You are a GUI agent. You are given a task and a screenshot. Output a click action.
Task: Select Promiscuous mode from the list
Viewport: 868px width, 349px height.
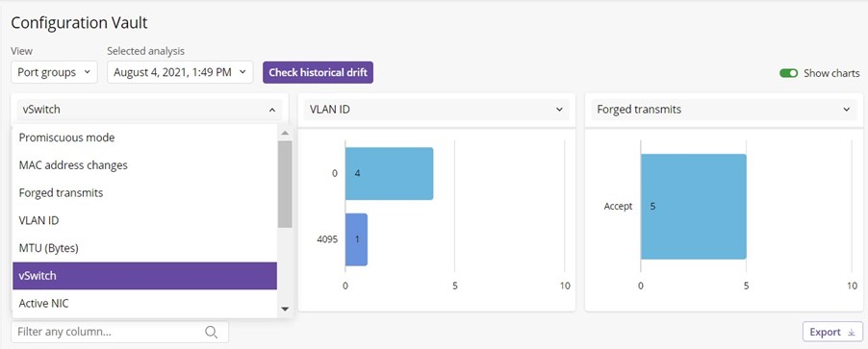[144, 137]
